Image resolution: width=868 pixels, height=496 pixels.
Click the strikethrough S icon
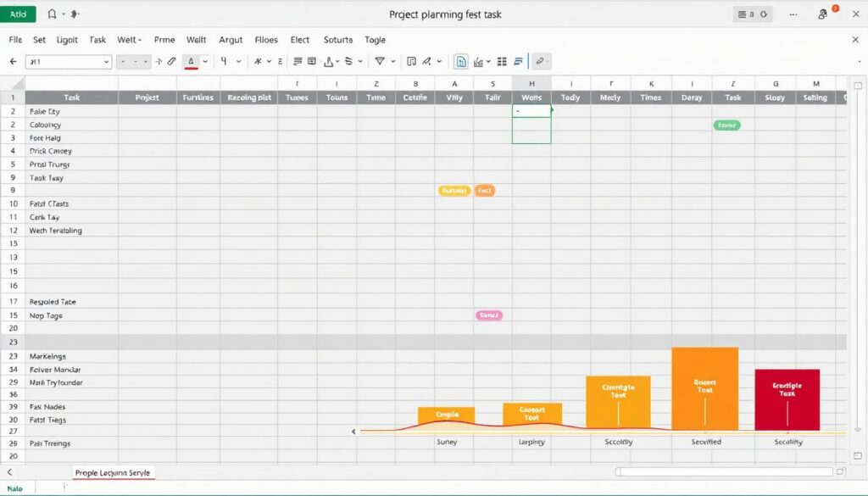[348, 61]
